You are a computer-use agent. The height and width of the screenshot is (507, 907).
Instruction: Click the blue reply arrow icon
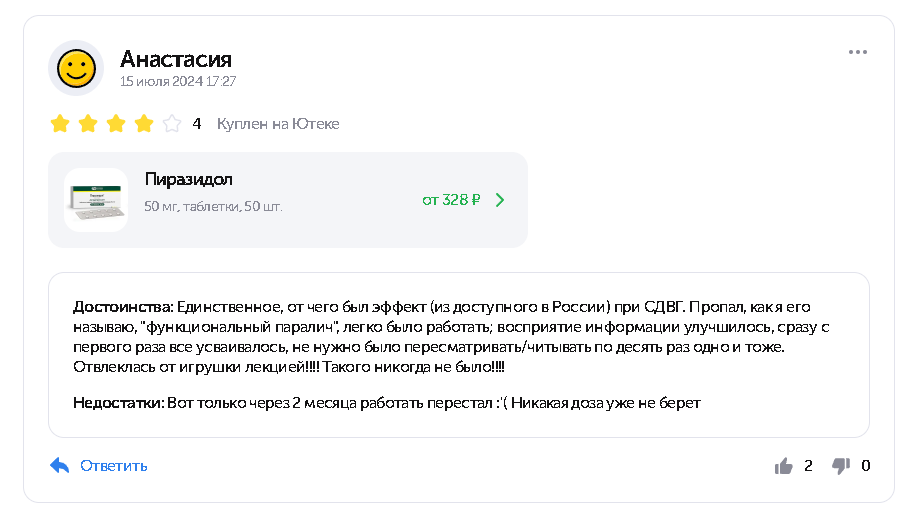[x=60, y=465]
